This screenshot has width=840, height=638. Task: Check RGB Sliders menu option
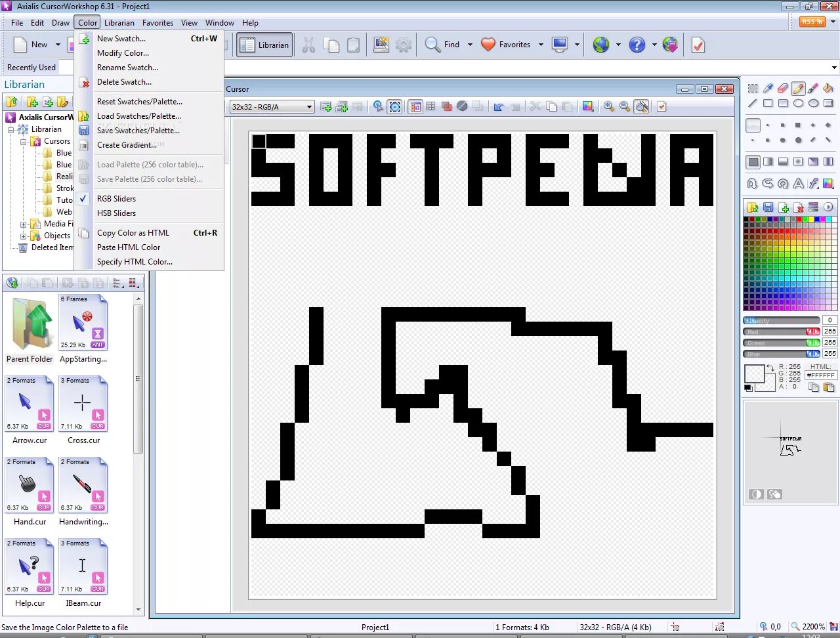(x=116, y=199)
